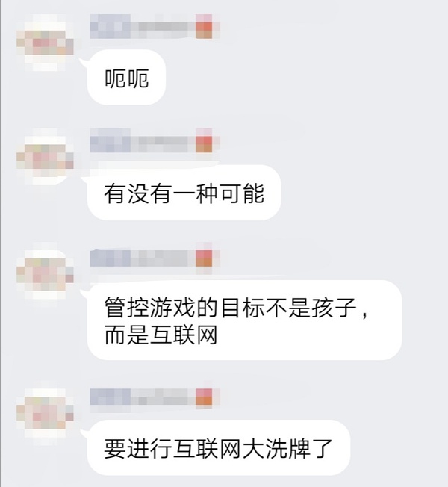Select the 有没有一种可能 message bubble
Viewport: 448px width, 487px height.
click(184, 193)
